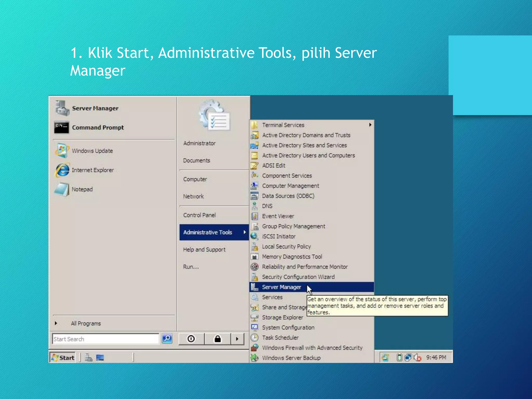Launch the Internet Explorer icon
Viewport: 532px width, 399px height.
62,170
